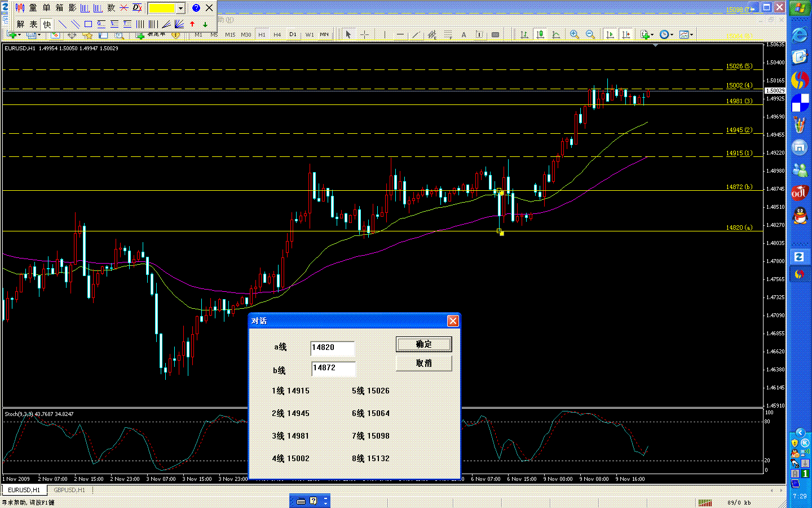Open the QQ penguin icon

click(x=800, y=216)
